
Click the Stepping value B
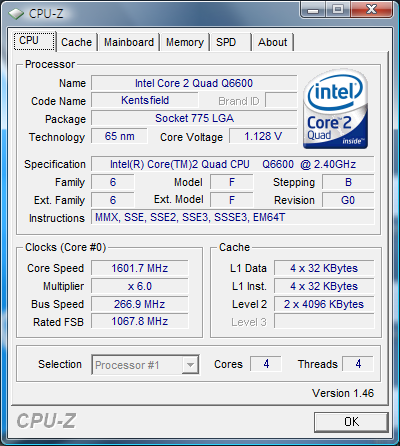click(348, 182)
